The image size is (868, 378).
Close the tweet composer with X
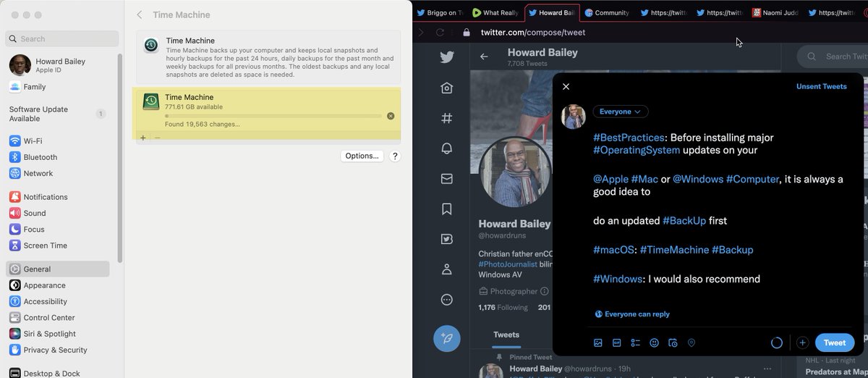pyautogui.click(x=566, y=87)
